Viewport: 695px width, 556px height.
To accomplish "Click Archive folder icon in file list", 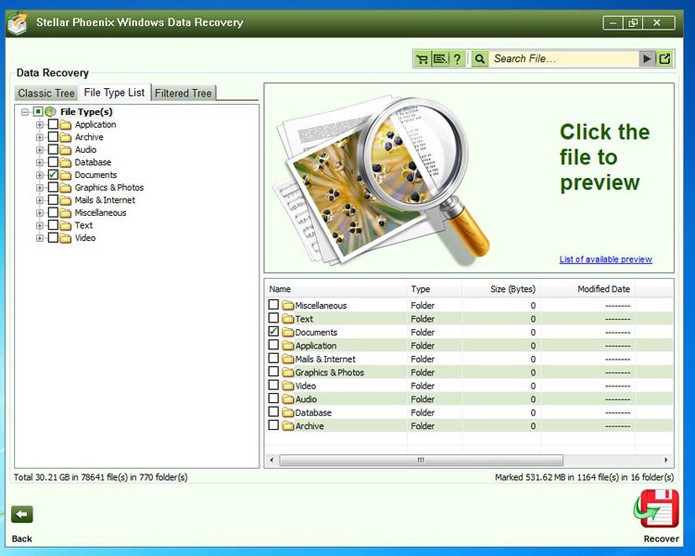I will [x=288, y=426].
